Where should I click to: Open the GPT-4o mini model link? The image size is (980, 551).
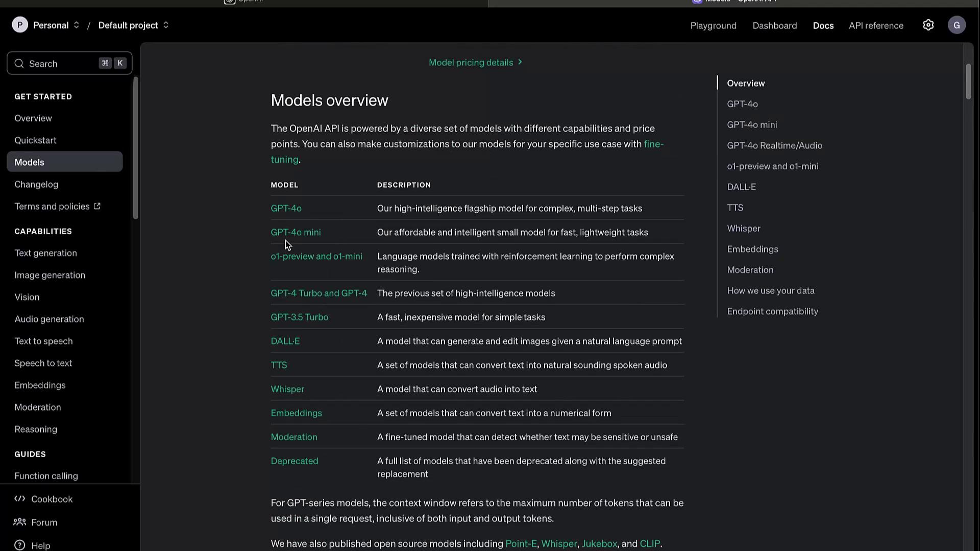coord(296,232)
